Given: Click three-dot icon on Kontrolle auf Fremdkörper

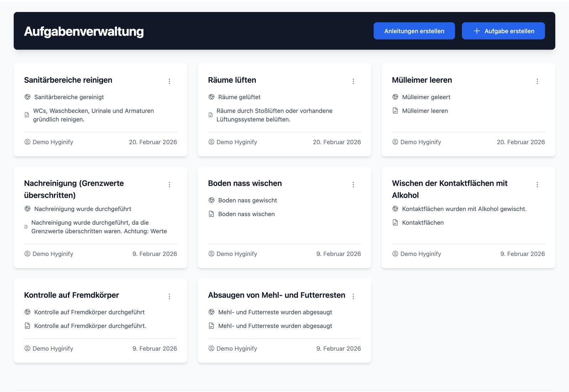Looking at the screenshot, I should click(x=169, y=296).
